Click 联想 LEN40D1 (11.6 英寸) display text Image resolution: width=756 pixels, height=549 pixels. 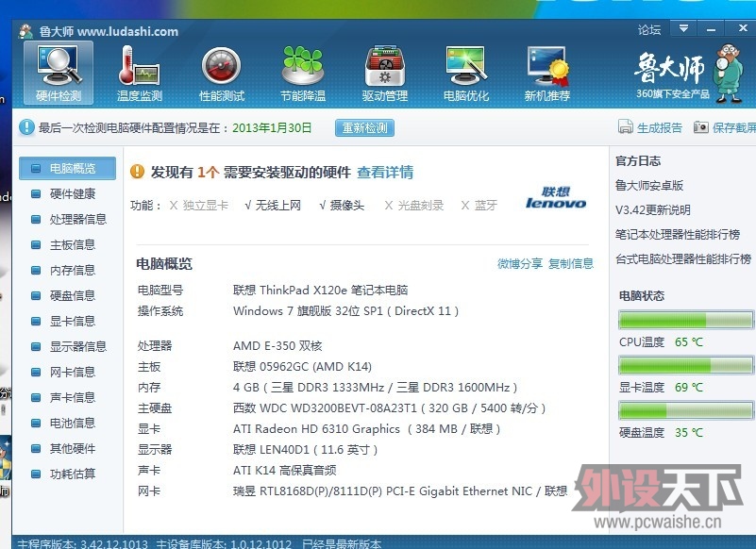[305, 450]
